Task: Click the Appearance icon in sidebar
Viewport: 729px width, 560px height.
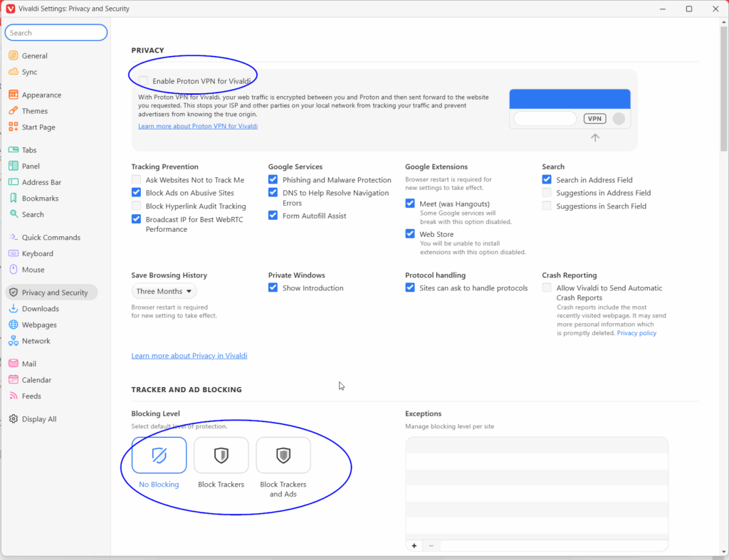Action: pos(14,95)
